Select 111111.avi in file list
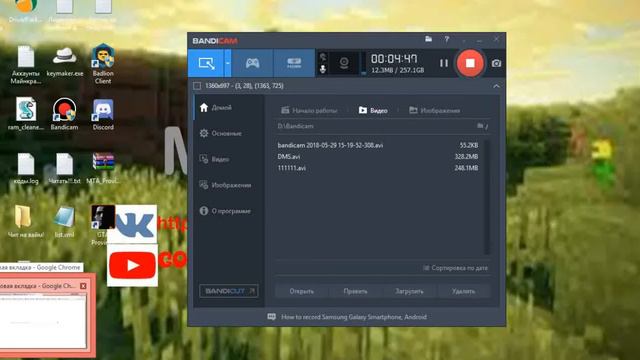Viewport: 640px width, 360px height. tap(378, 168)
